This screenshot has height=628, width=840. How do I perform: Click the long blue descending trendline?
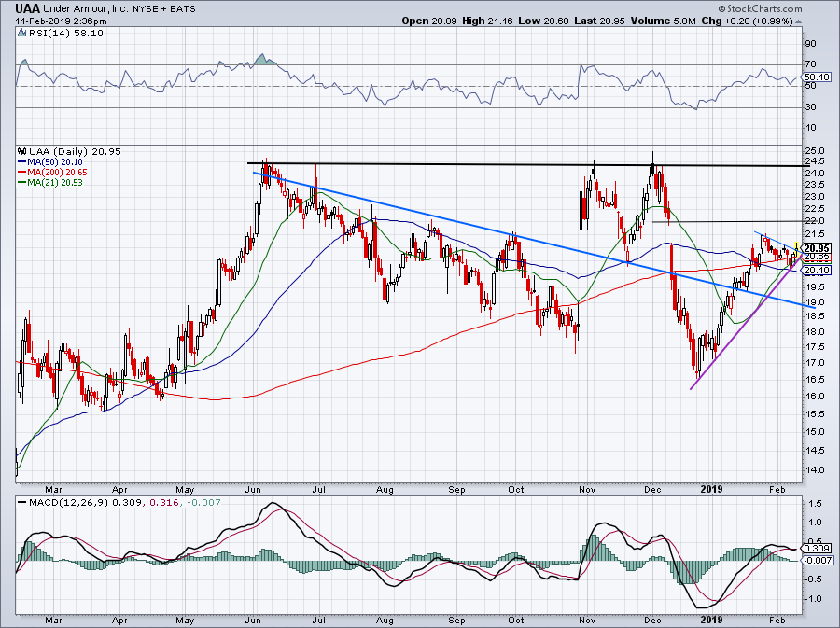pyautogui.click(x=534, y=239)
